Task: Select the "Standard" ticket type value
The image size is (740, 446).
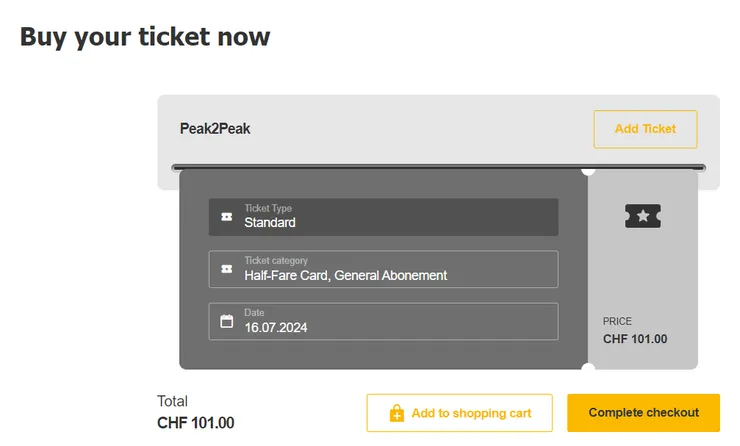Action: click(270, 223)
